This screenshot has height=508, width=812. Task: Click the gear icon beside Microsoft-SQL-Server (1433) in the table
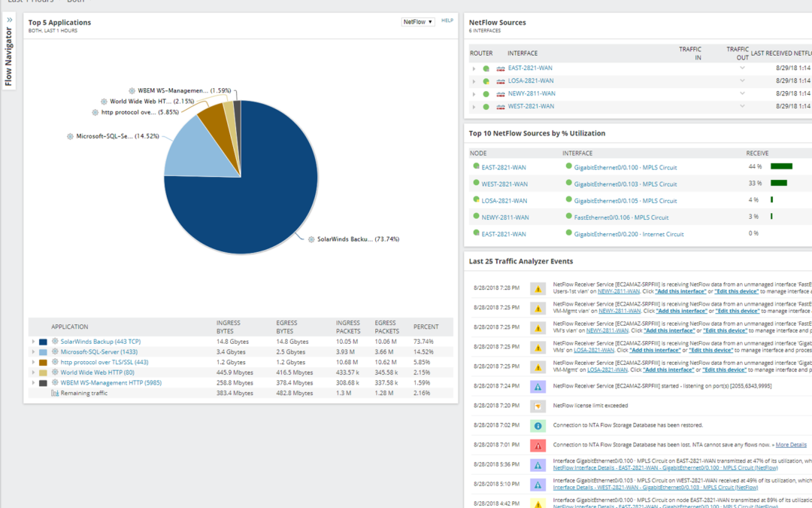click(55, 351)
